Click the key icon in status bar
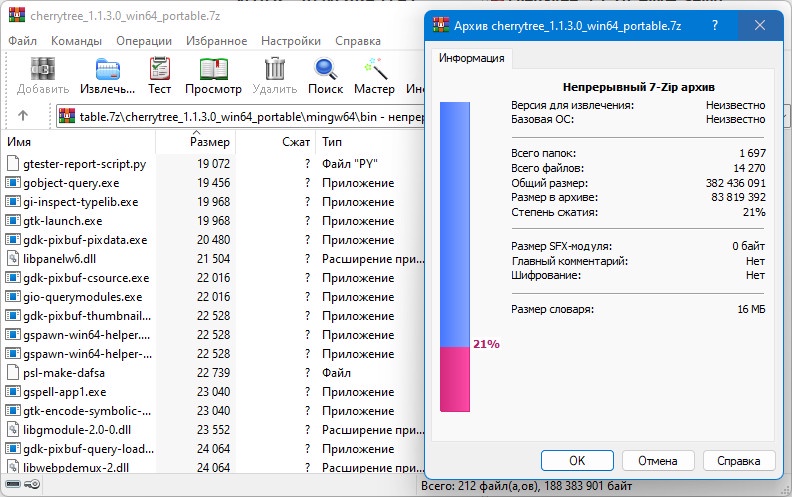Viewport: 792px width, 497px height. click(x=32, y=484)
